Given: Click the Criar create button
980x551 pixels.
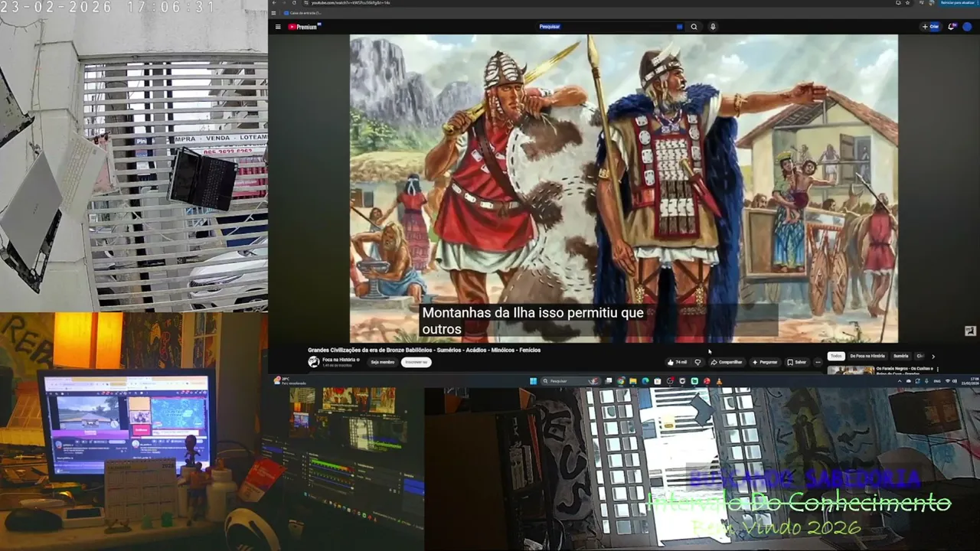Looking at the screenshot, I should coord(931,27).
